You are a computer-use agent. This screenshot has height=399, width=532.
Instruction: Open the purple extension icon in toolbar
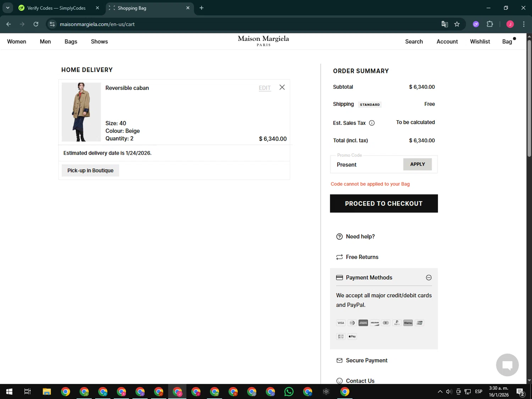pyautogui.click(x=476, y=24)
